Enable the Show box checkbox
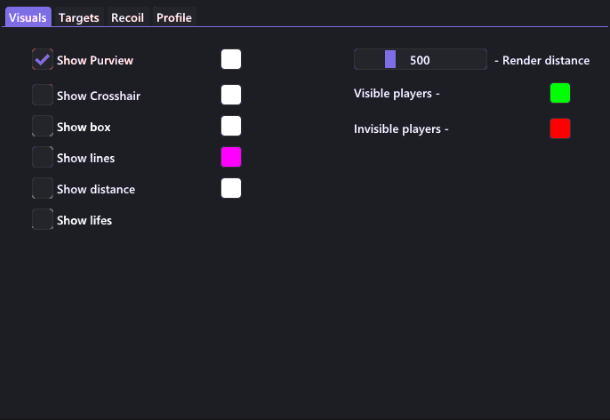The image size is (610, 420). coord(42,126)
